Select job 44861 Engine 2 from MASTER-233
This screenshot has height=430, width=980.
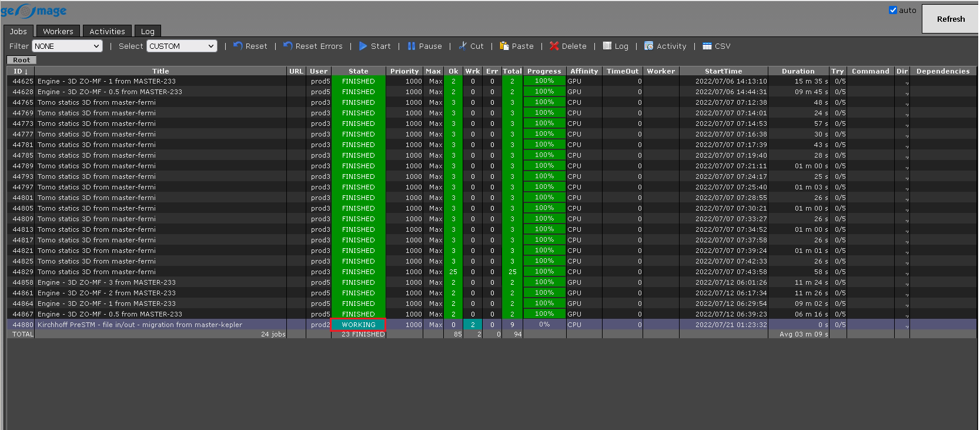point(106,293)
